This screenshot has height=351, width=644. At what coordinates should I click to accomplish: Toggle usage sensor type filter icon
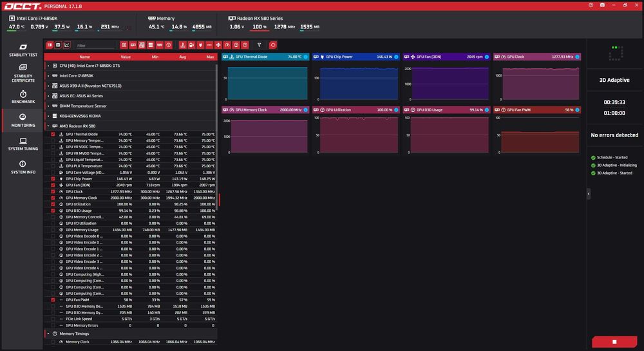coord(236,45)
